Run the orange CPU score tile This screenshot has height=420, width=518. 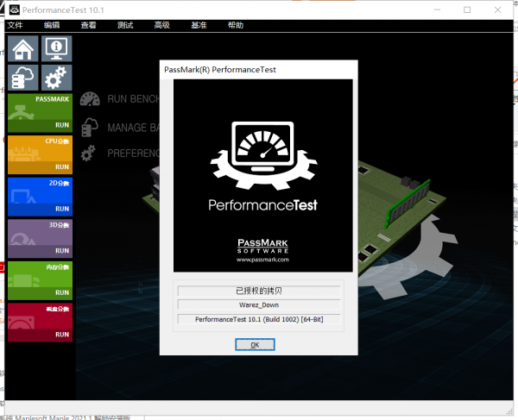click(40, 154)
